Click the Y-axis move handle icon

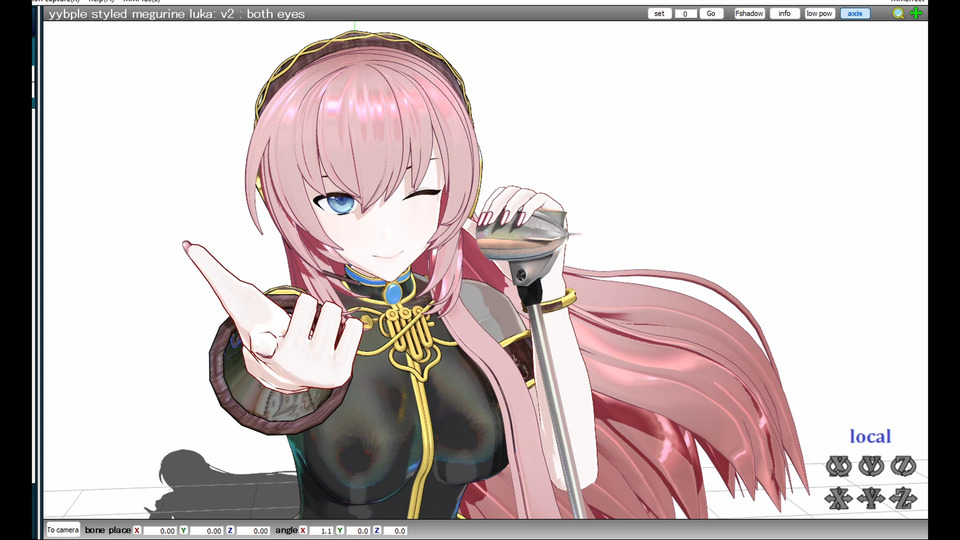[871, 498]
